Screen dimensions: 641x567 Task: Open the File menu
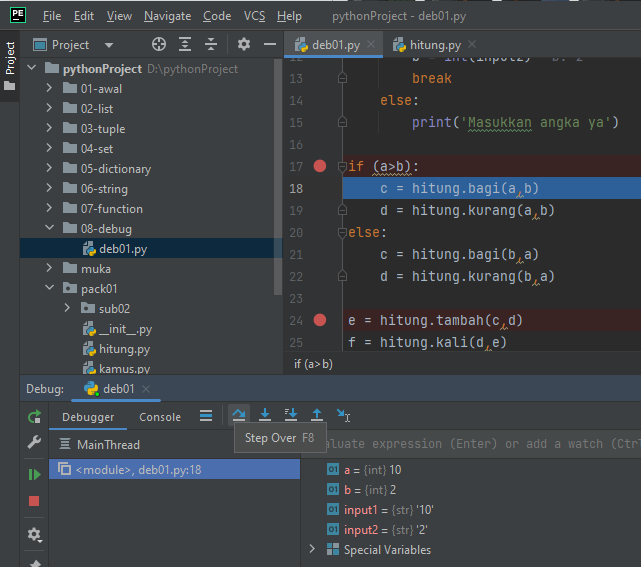[52, 16]
